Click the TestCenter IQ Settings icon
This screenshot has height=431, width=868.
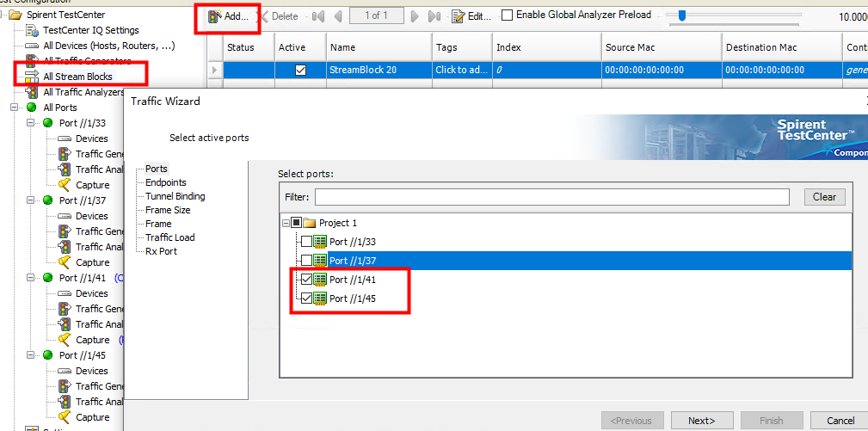pos(32,30)
